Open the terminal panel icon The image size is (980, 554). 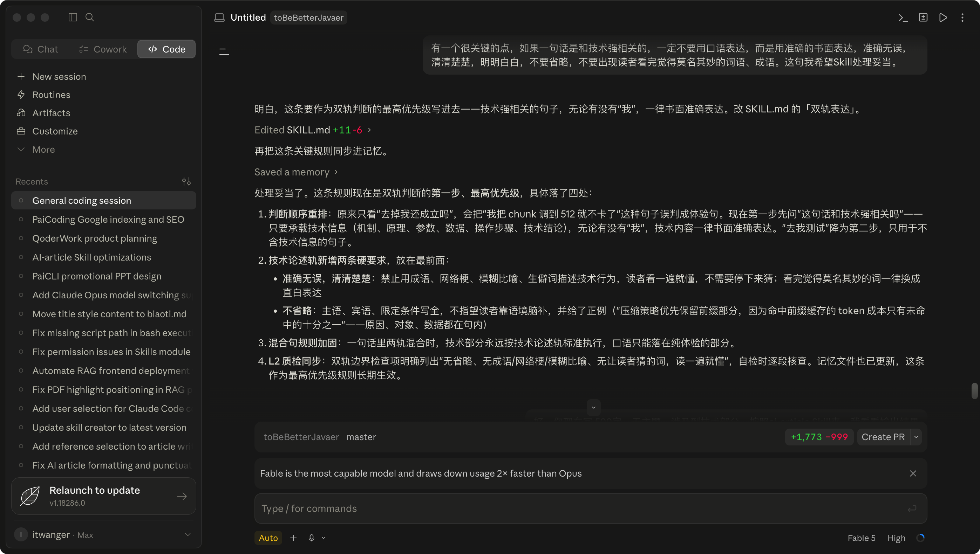(x=903, y=18)
